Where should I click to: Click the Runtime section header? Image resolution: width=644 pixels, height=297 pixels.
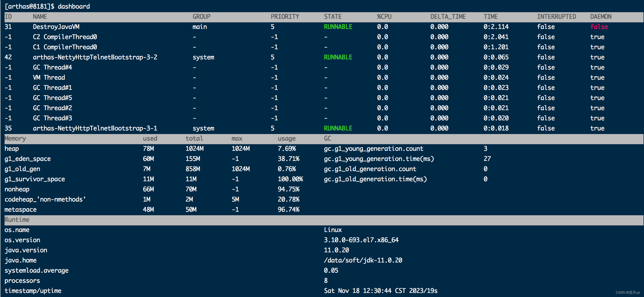coord(17,220)
